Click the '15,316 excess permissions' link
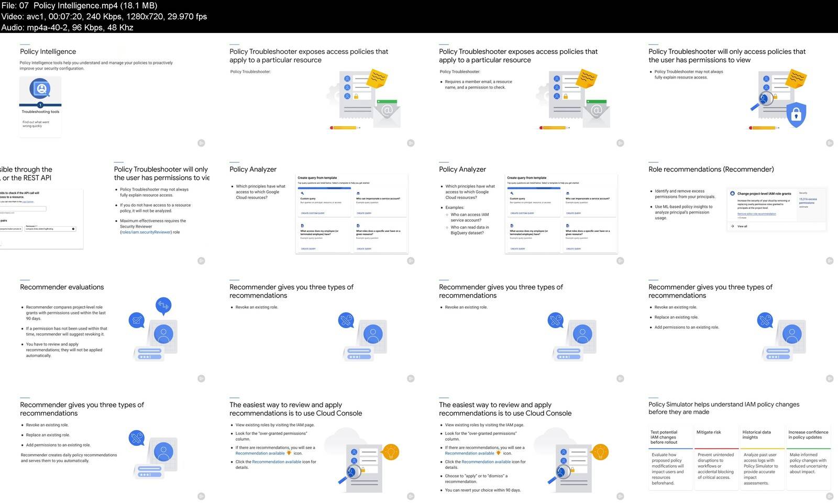Viewport: 838px width, 504px height. (807, 201)
